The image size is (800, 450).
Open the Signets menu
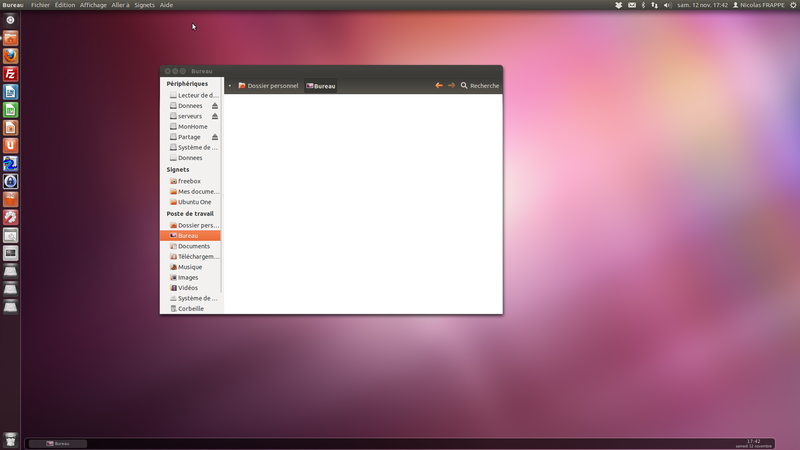click(144, 5)
